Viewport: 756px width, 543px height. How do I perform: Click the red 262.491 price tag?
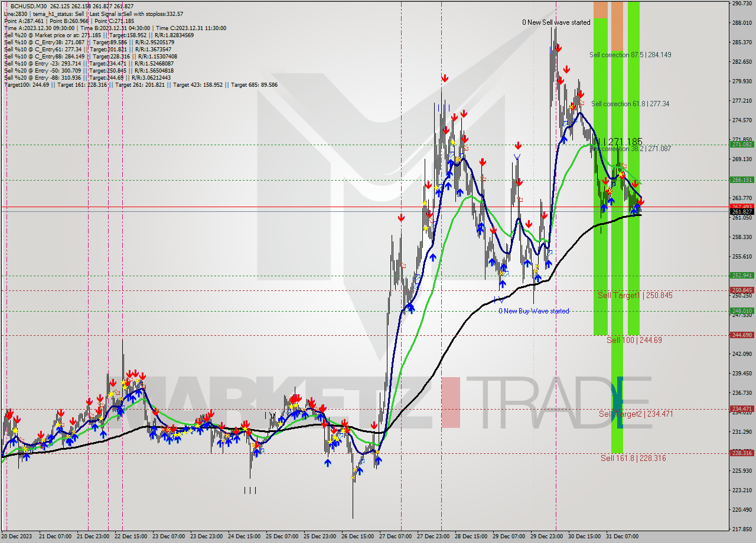[742, 207]
